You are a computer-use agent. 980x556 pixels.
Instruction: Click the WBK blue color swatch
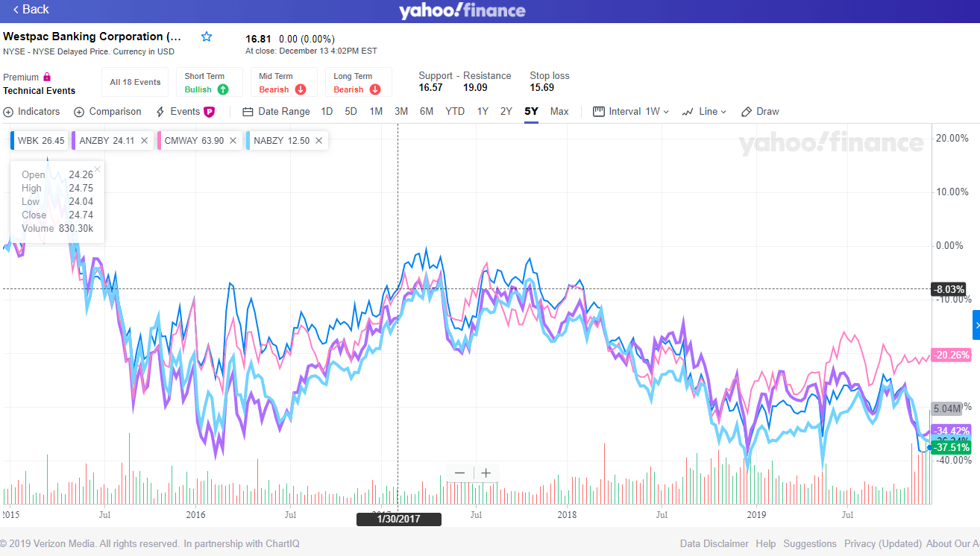pyautogui.click(x=13, y=140)
